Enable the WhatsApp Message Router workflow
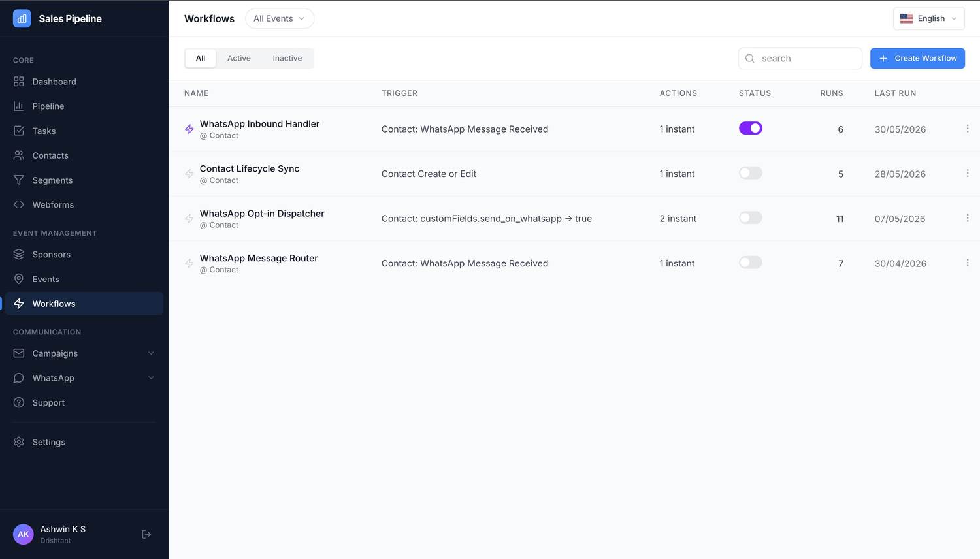This screenshot has height=559, width=980. pos(751,263)
